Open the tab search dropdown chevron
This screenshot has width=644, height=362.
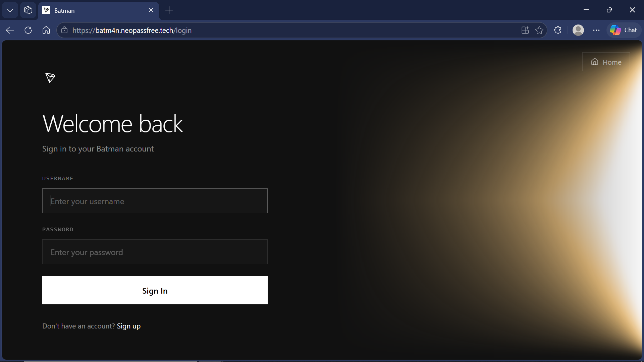(10, 10)
